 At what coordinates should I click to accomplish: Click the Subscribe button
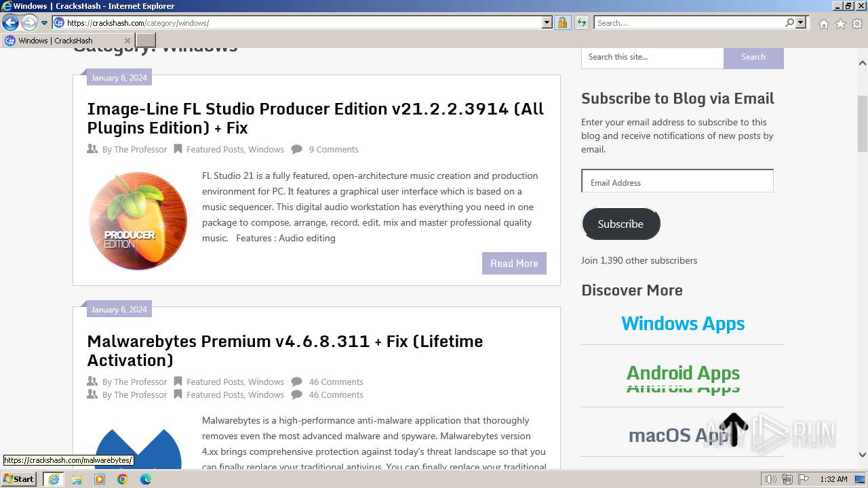tap(620, 224)
